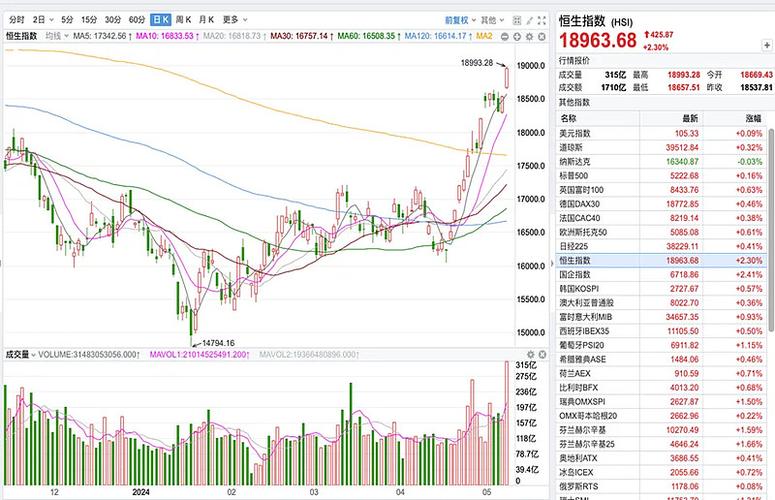Toggle the MA10 line label
The height and width of the screenshot is (500, 775).
tap(168, 36)
